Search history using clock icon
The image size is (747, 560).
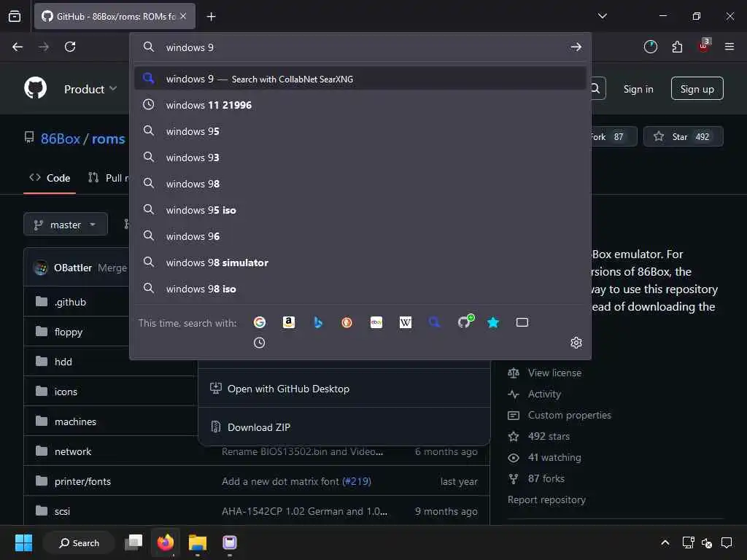pos(260,343)
